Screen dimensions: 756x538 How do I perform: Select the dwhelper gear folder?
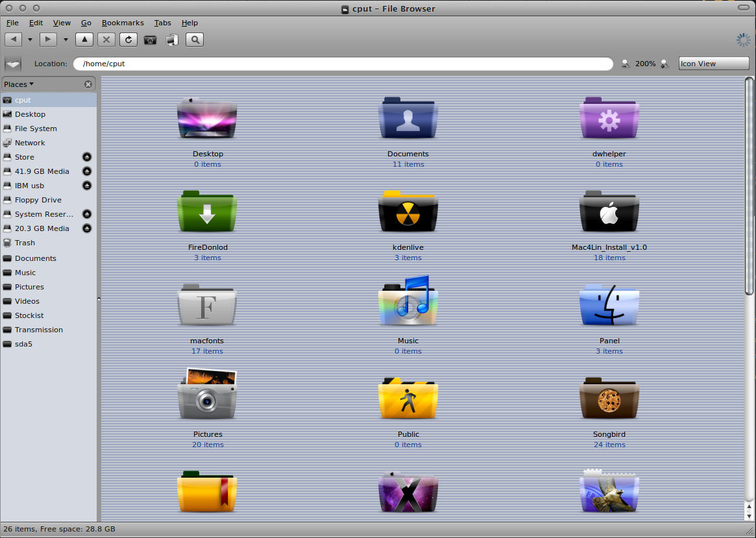609,118
